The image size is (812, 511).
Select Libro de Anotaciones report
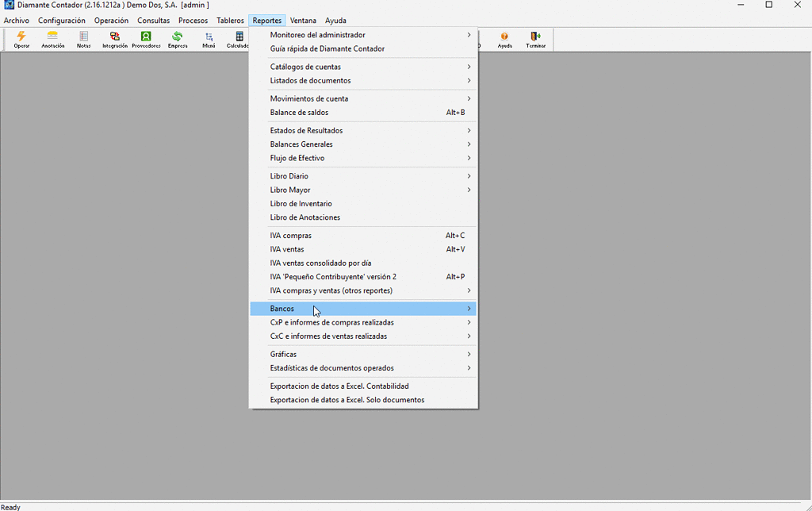pyautogui.click(x=363, y=217)
